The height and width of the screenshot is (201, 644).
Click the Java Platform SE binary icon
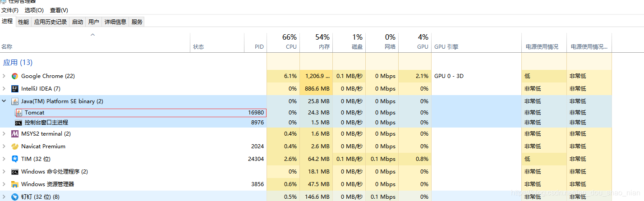(15, 101)
